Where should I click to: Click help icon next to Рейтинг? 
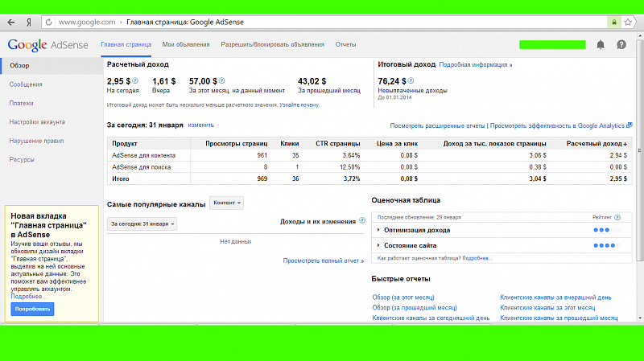click(x=617, y=217)
